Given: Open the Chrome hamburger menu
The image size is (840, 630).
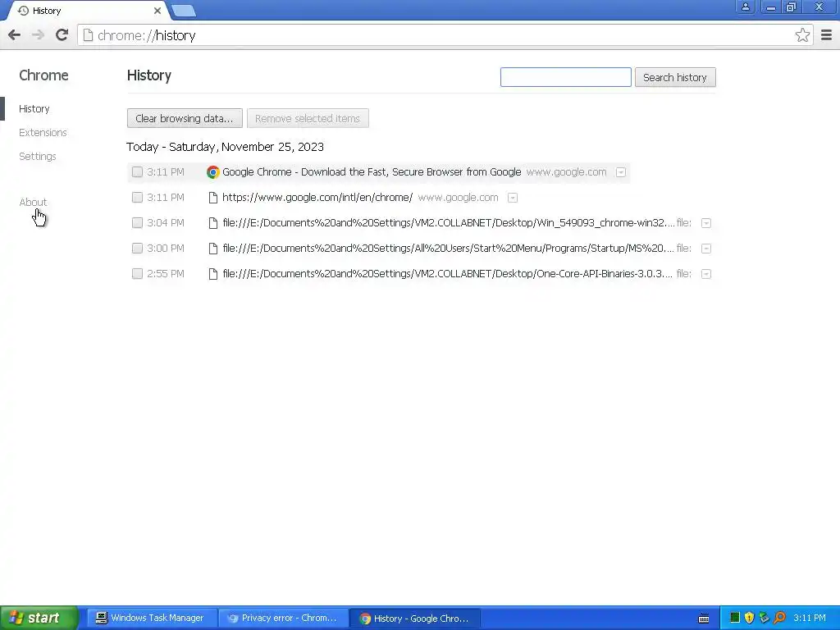Looking at the screenshot, I should pyautogui.click(x=827, y=35).
